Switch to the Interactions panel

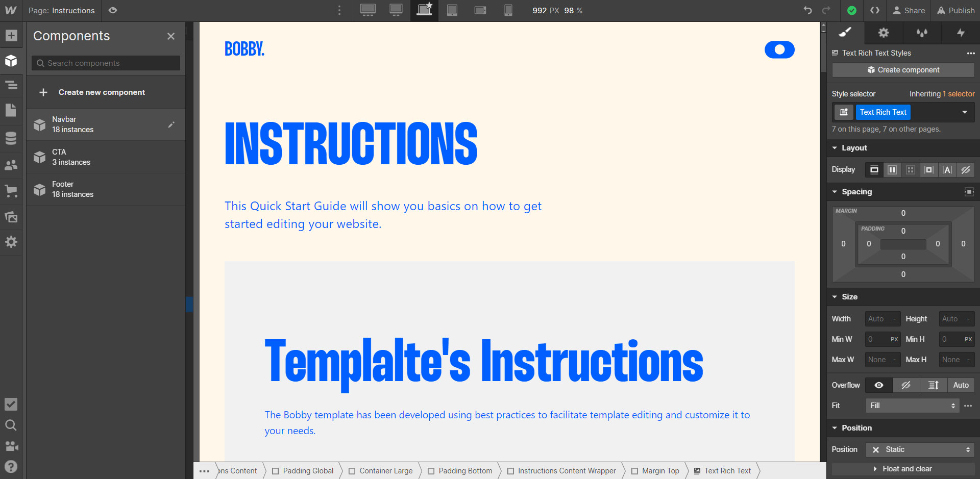[961, 33]
